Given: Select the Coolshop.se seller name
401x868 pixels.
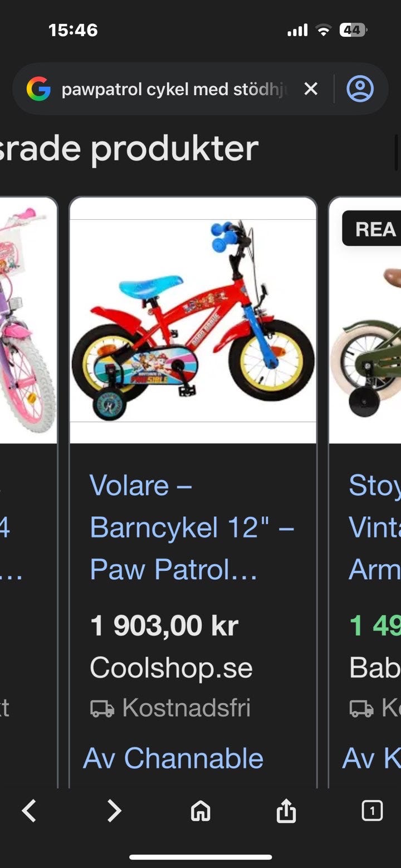Looking at the screenshot, I should tap(171, 668).
